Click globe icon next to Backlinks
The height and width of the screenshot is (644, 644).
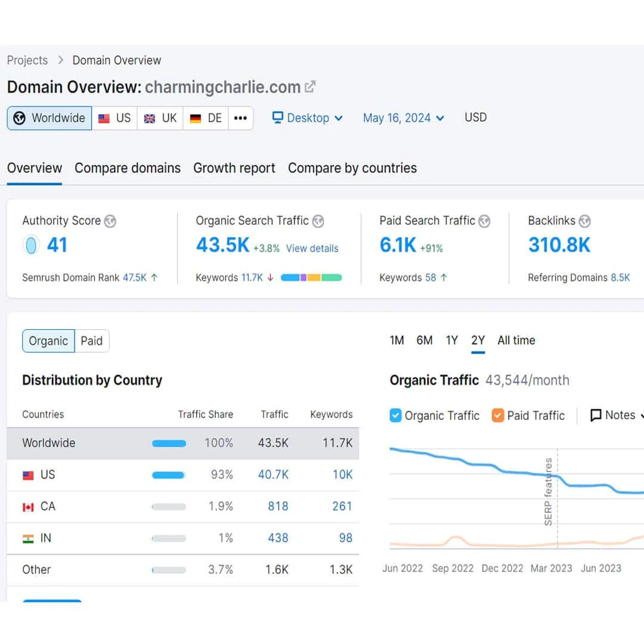pyautogui.click(x=584, y=221)
